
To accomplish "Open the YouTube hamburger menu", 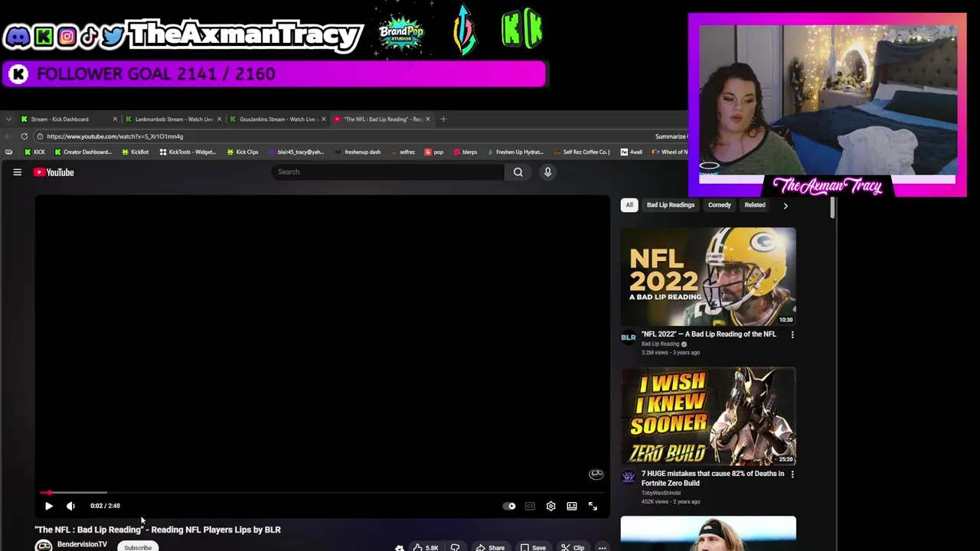I will (17, 172).
